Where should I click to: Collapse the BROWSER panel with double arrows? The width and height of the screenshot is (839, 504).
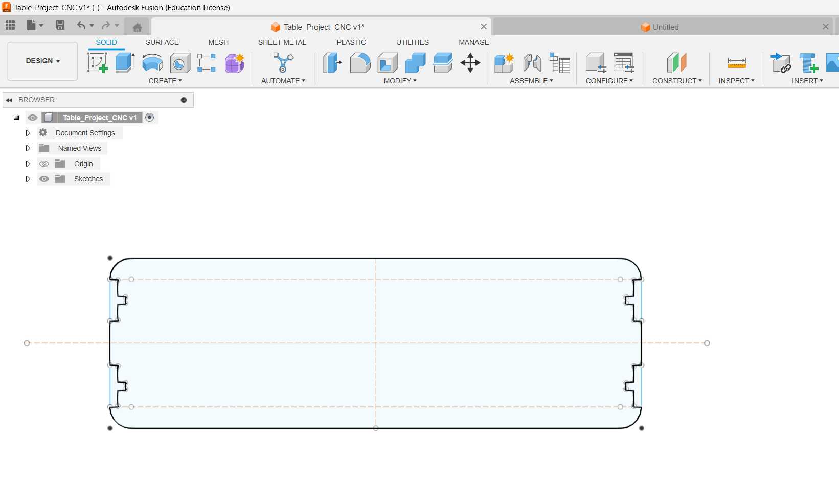pos(9,100)
